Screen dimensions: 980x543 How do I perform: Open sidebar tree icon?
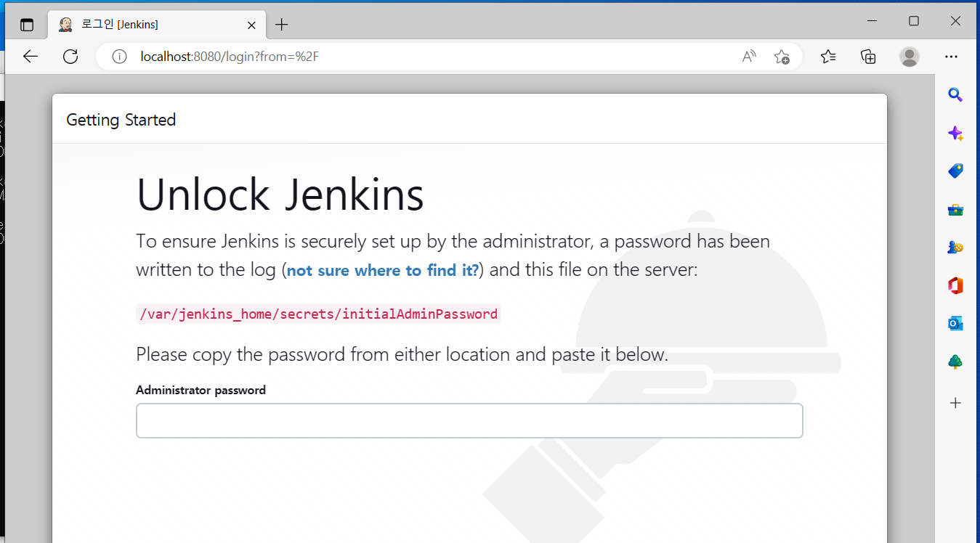click(x=955, y=362)
